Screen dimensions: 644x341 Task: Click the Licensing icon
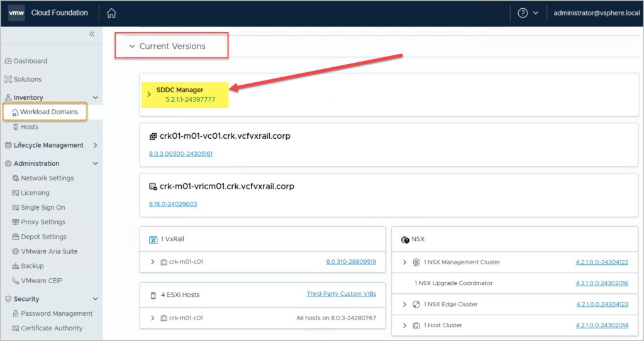[x=16, y=193]
